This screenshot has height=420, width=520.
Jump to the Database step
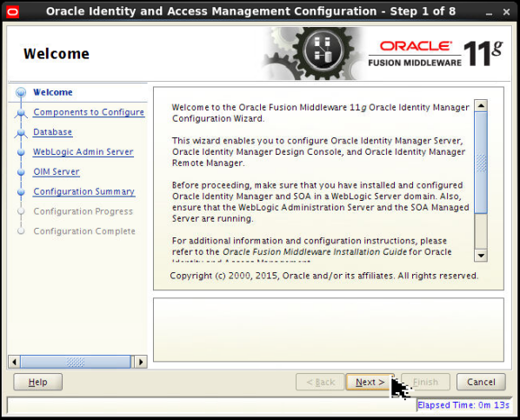[52, 132]
